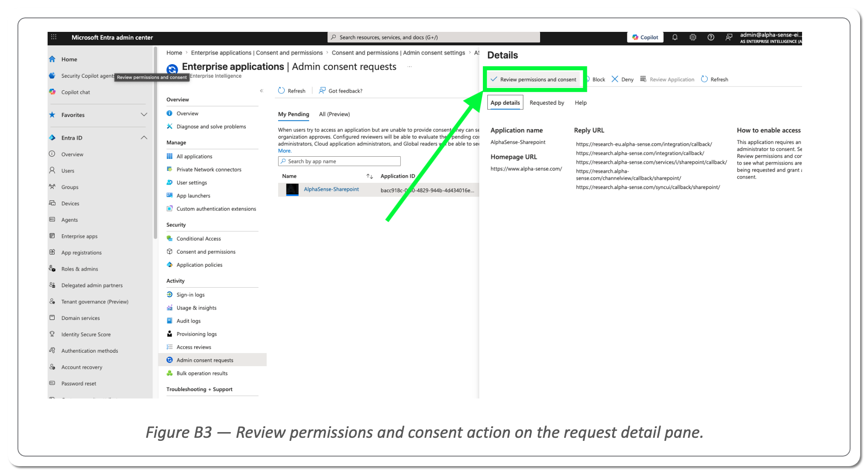Screen dimensions: 868x474
Task: Open Copilot from the top bar
Action: pyautogui.click(x=645, y=37)
